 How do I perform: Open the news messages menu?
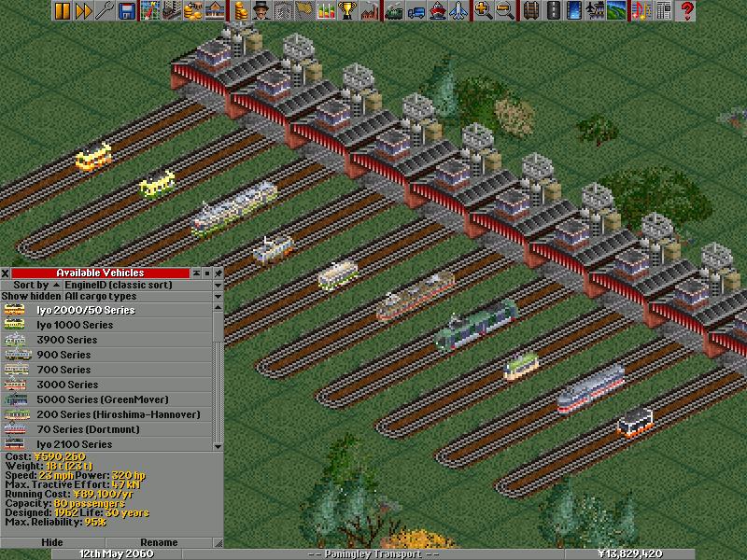point(663,10)
